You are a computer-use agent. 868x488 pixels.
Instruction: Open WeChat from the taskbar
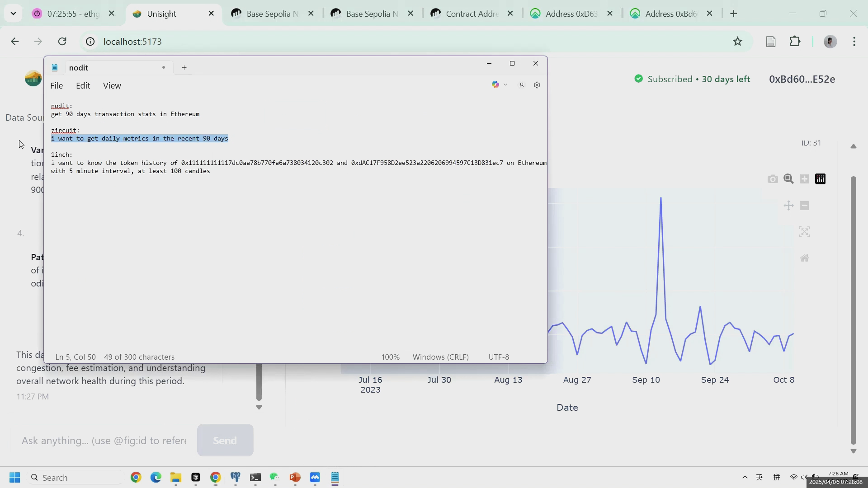coord(275,478)
